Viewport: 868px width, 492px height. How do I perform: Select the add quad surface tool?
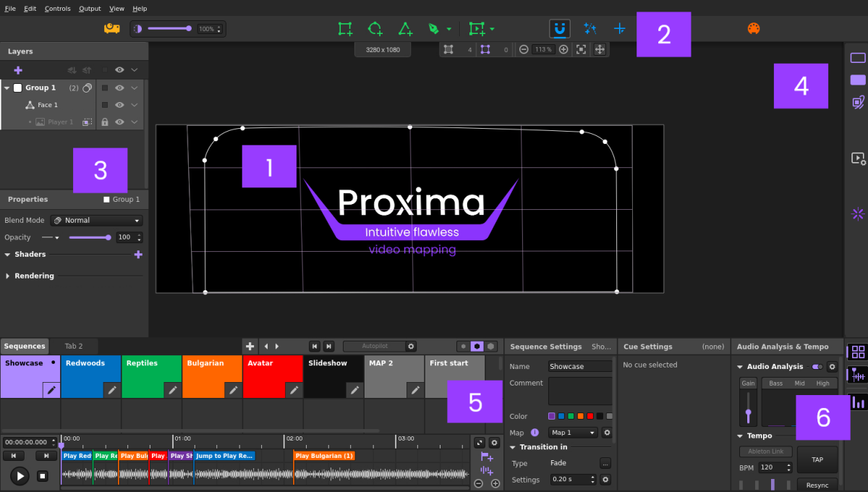point(345,28)
